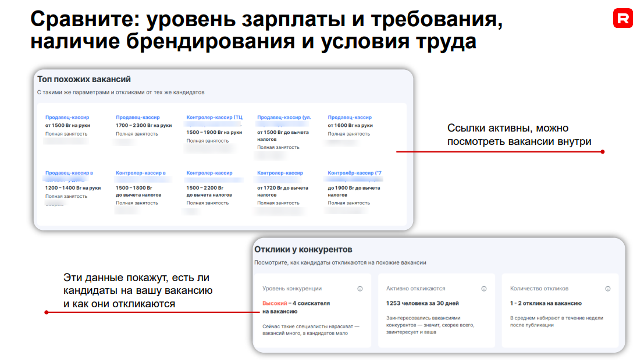Click salary text 1500 – 1800 Br до вычета налогов
The image size is (644, 362).
click(x=138, y=191)
